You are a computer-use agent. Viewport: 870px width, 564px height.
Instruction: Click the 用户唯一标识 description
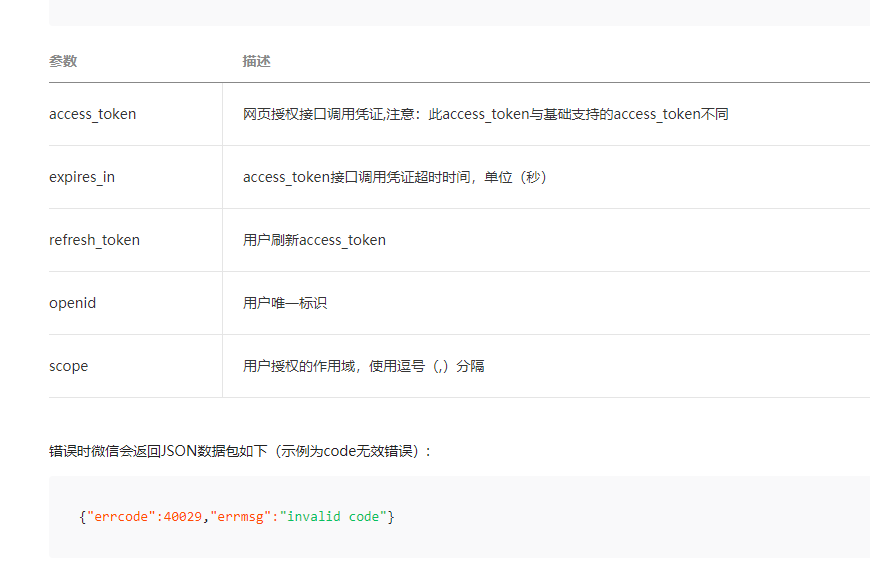click(285, 303)
